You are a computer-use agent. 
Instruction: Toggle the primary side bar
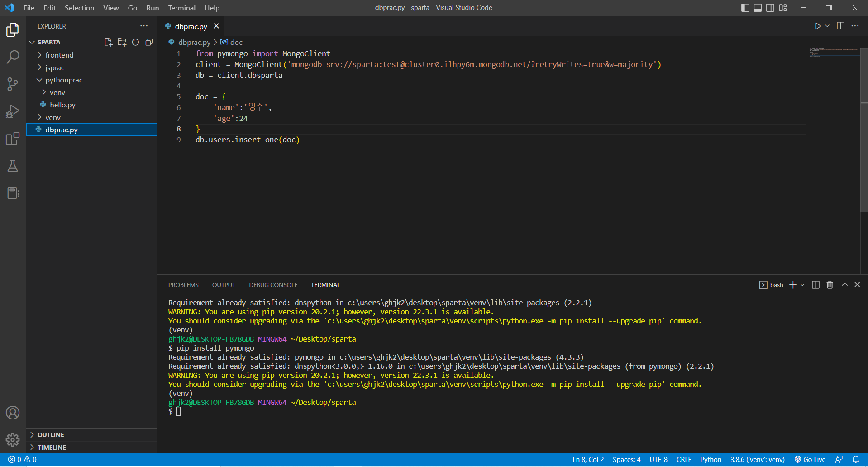coord(745,8)
